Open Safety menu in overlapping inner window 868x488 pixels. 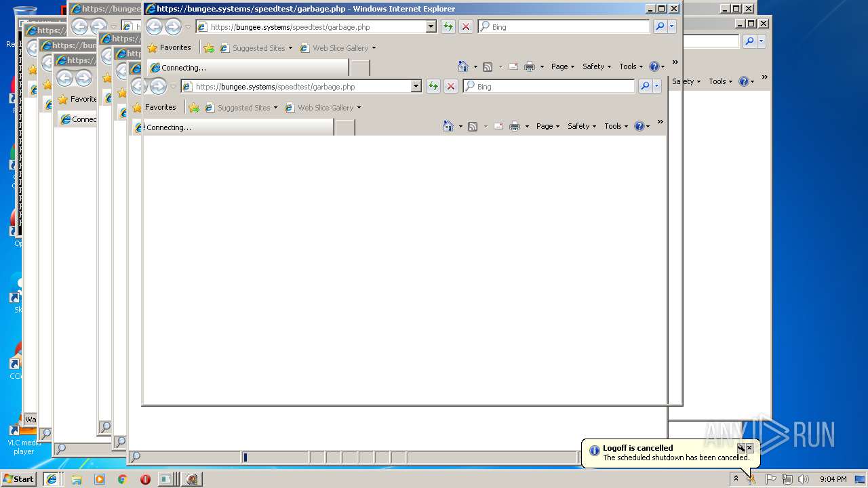pyautogui.click(x=582, y=126)
